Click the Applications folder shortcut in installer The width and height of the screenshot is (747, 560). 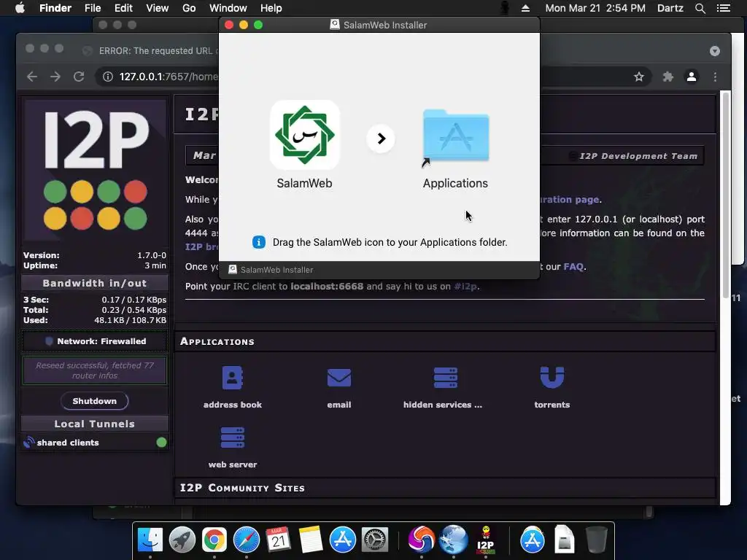455,136
